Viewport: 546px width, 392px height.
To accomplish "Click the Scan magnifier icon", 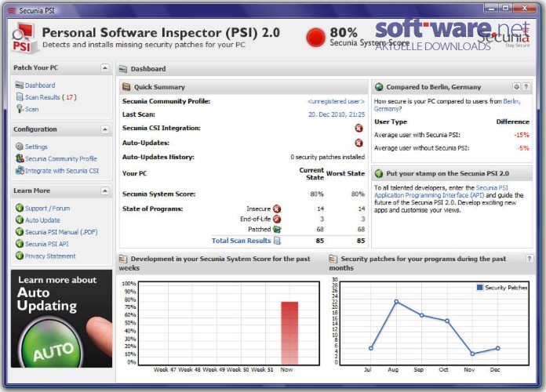I will pyautogui.click(x=20, y=109).
